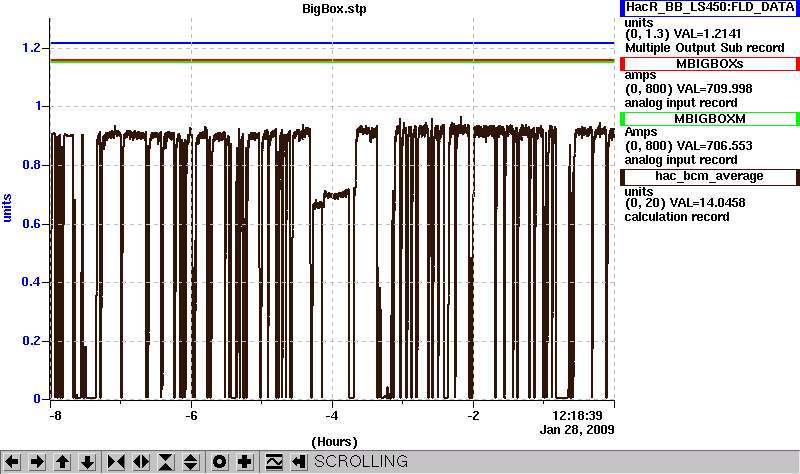Click the 'amps' units text under MBIGBOXs
This screenshot has height=474, width=800.
tap(640, 76)
